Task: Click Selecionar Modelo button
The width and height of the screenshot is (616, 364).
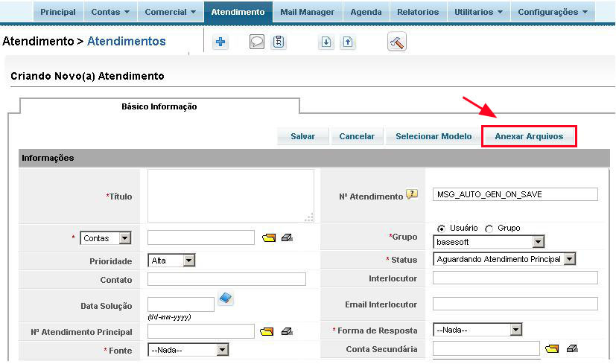Action: click(x=434, y=136)
